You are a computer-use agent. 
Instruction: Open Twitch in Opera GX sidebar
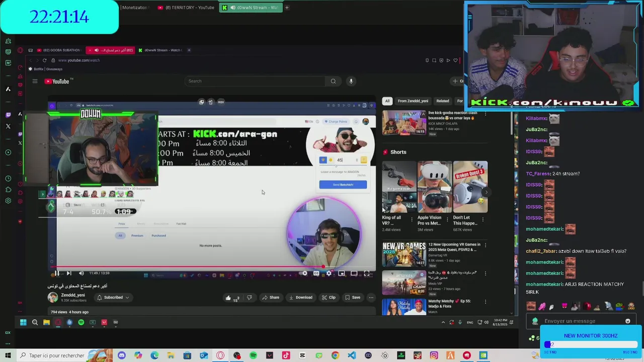coord(8,115)
